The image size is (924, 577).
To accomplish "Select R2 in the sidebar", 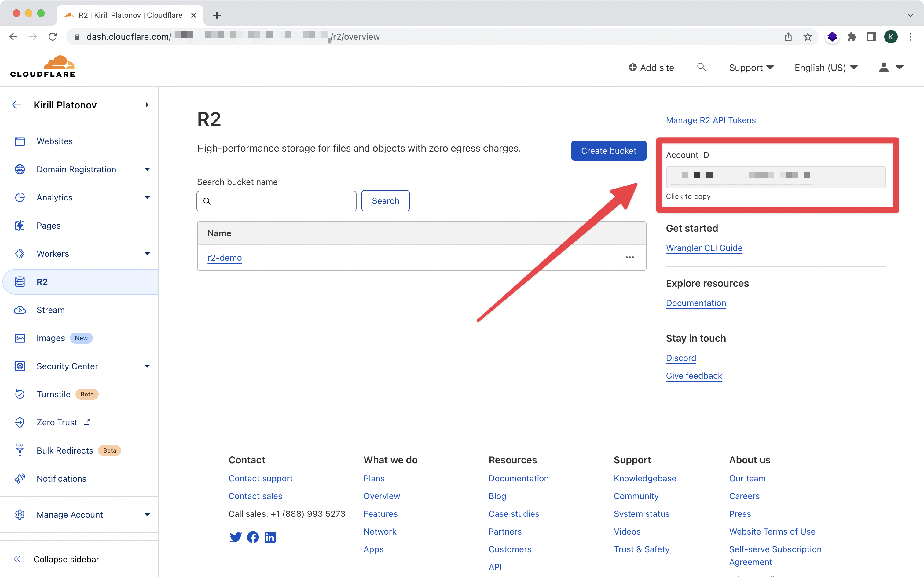I will (x=81, y=282).
